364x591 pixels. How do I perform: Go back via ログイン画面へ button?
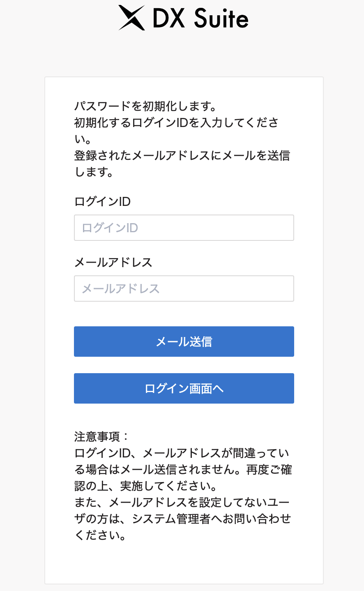coord(184,388)
